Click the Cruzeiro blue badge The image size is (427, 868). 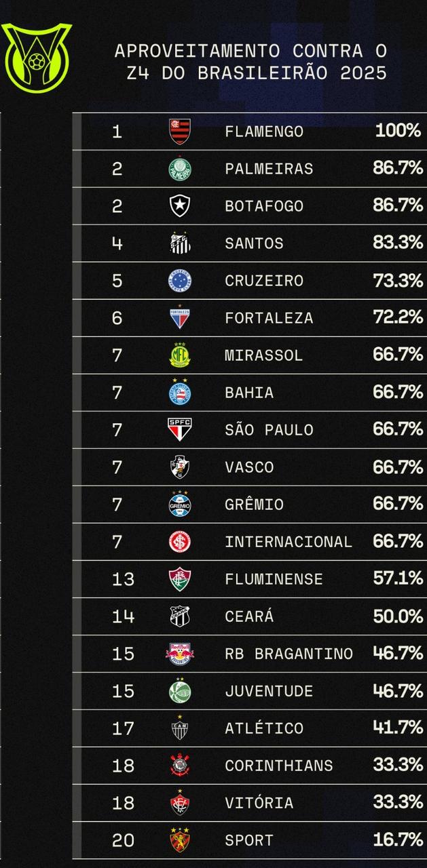[180, 281]
